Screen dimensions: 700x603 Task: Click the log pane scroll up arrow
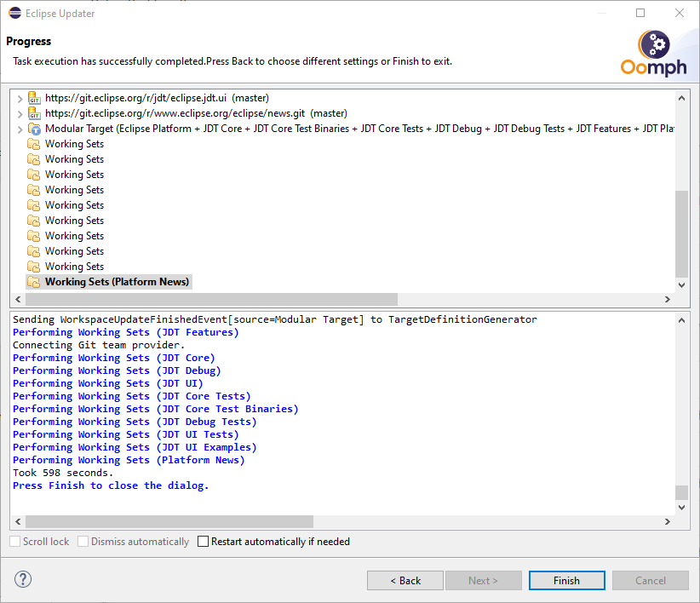682,320
